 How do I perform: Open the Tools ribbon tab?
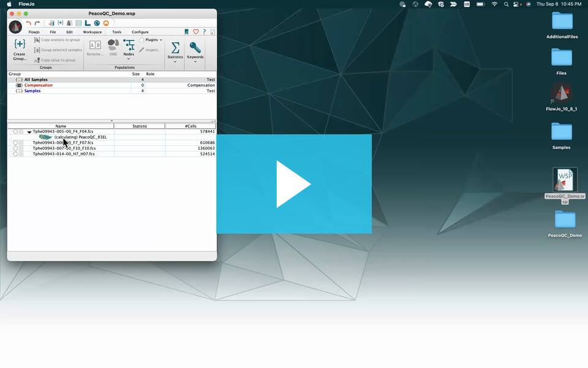click(x=116, y=33)
